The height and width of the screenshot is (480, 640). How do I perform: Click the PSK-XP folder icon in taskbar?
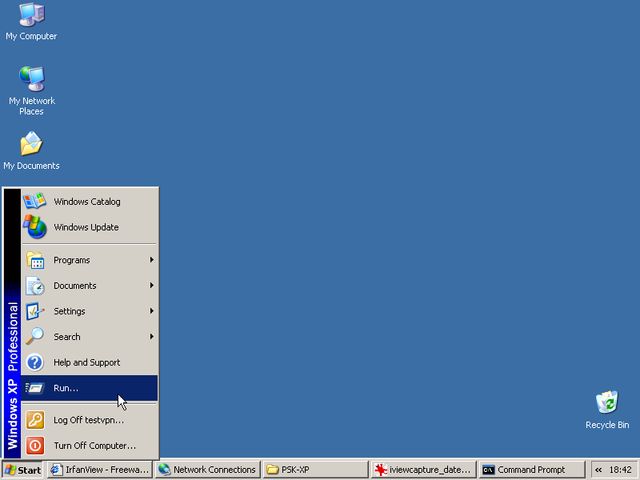coord(272,470)
